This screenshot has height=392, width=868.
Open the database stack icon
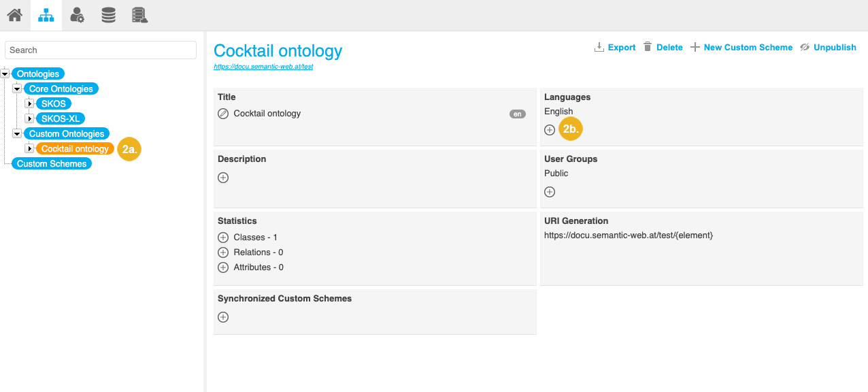coord(108,15)
